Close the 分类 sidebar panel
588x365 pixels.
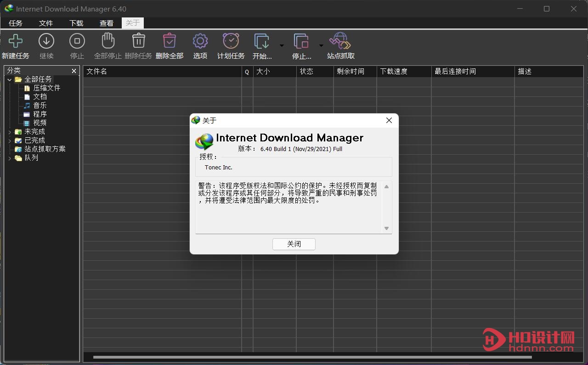pyautogui.click(x=74, y=71)
